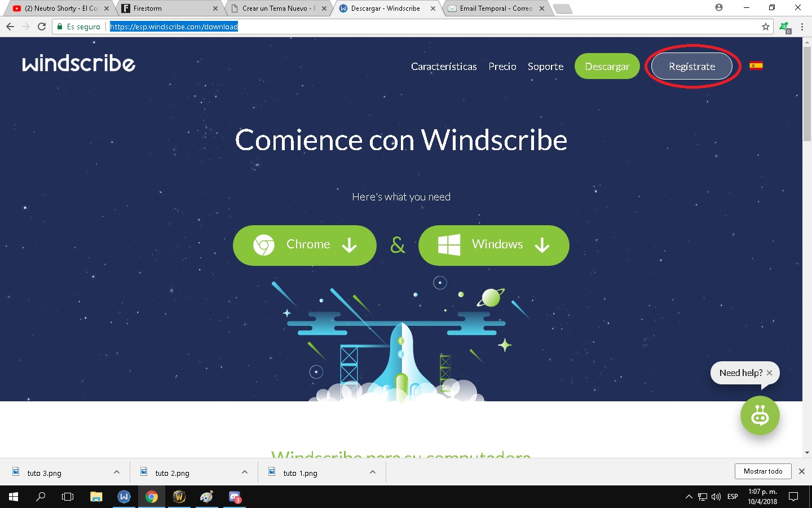Close the Descargar - Windscribe tab

tap(433, 8)
